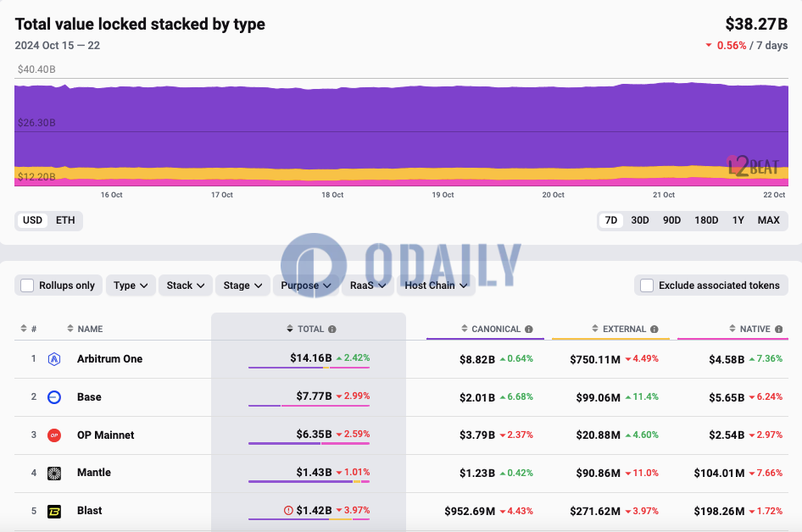Click OP Mainnet total $6.35B
The height and width of the screenshot is (532, 802).
point(314,434)
